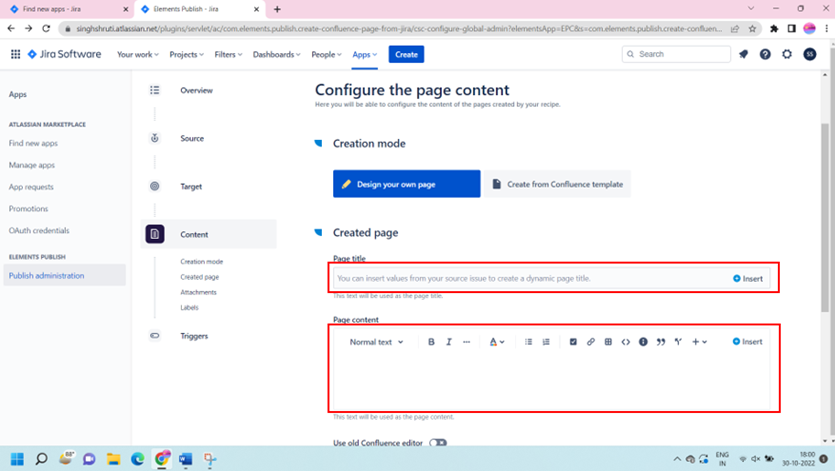Bookmark this page with star icon

coord(752,29)
